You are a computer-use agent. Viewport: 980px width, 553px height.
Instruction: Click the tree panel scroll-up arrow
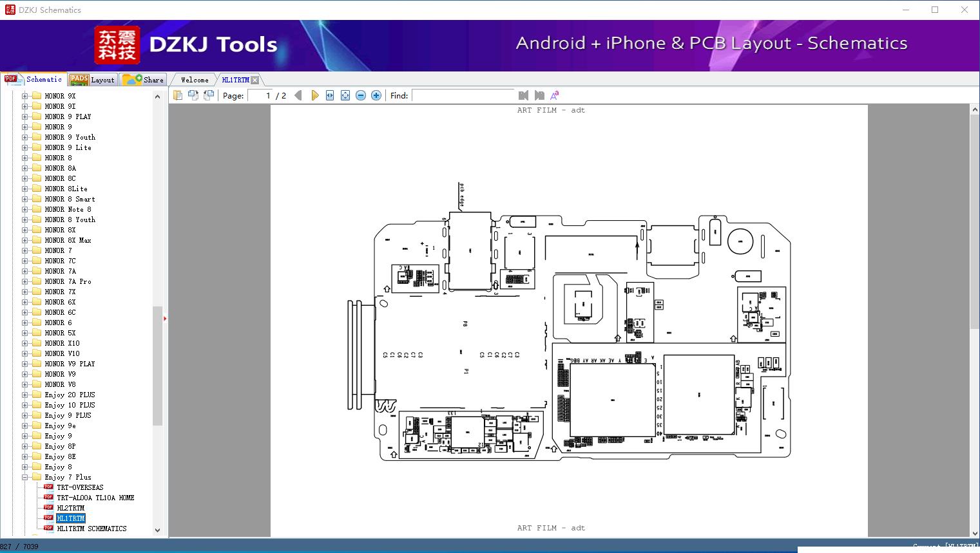point(157,97)
